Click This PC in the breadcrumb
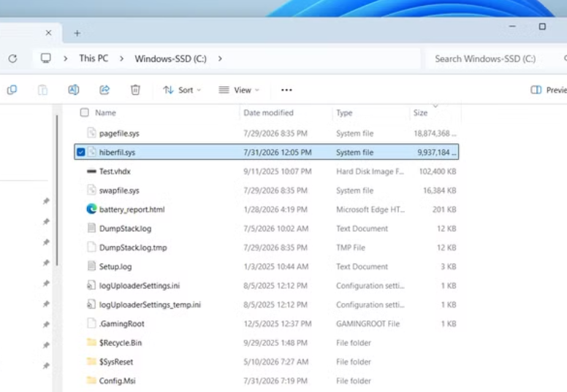 click(94, 58)
